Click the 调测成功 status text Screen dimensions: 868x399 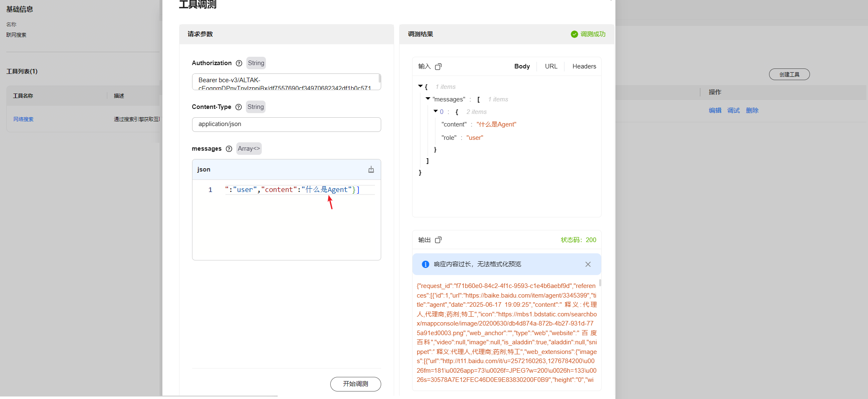pyautogui.click(x=593, y=34)
